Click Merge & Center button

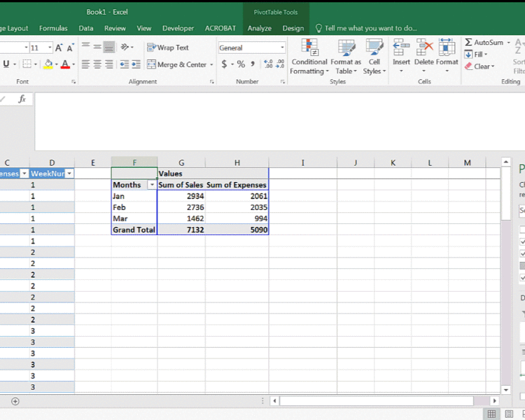click(176, 64)
